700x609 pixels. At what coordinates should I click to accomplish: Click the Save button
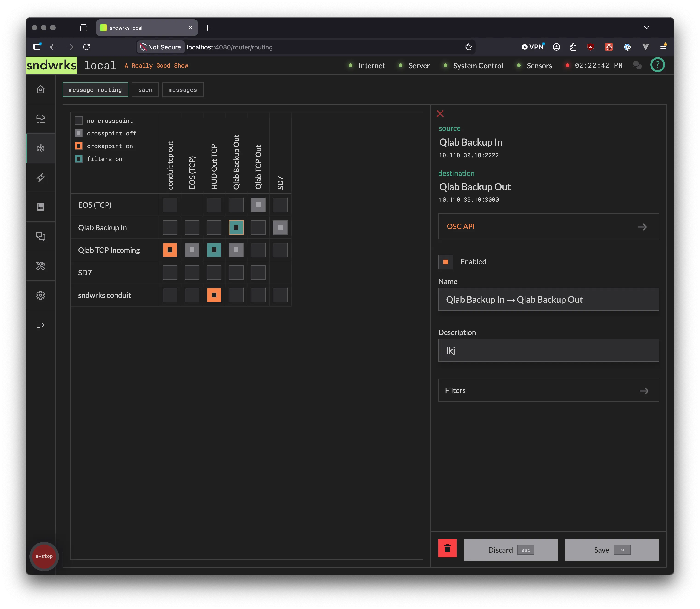coord(612,549)
